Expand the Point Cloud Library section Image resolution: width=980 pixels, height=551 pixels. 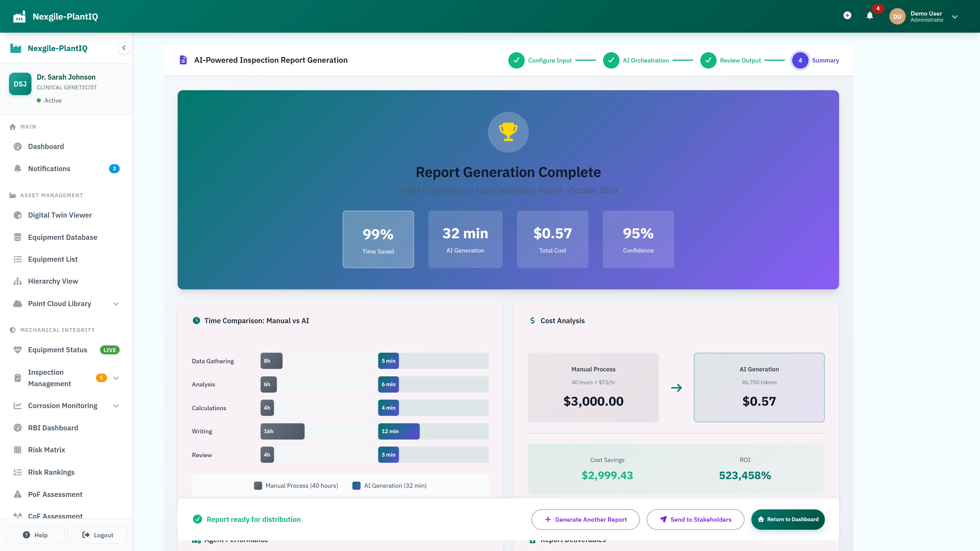pyautogui.click(x=116, y=304)
